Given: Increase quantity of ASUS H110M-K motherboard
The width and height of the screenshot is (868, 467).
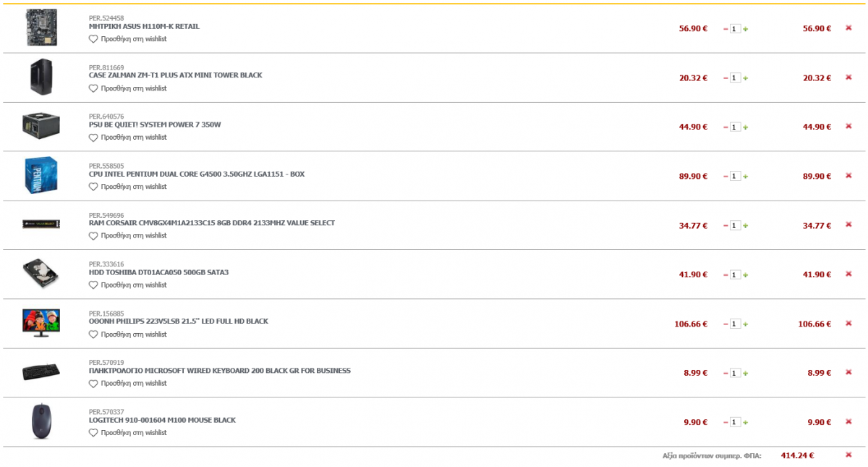Looking at the screenshot, I should click(746, 29).
